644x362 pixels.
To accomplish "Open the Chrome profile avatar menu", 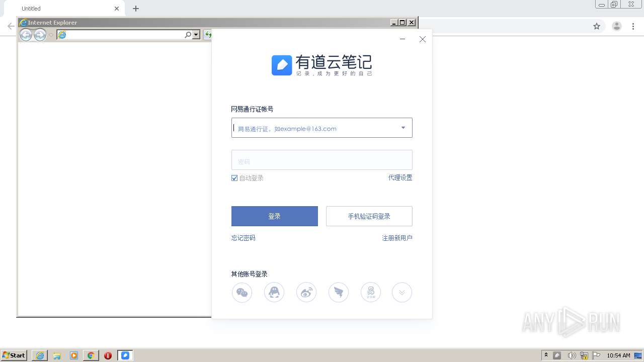I will (617, 26).
